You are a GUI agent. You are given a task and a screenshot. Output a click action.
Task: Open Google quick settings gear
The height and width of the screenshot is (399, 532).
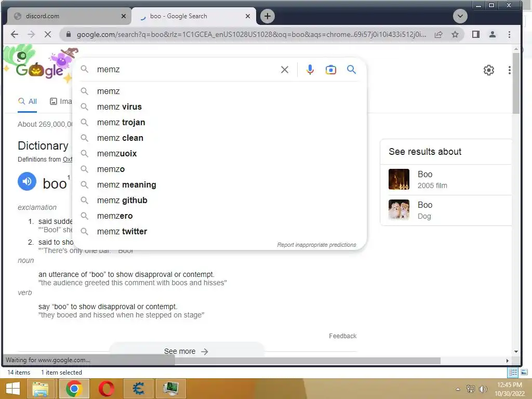click(488, 70)
